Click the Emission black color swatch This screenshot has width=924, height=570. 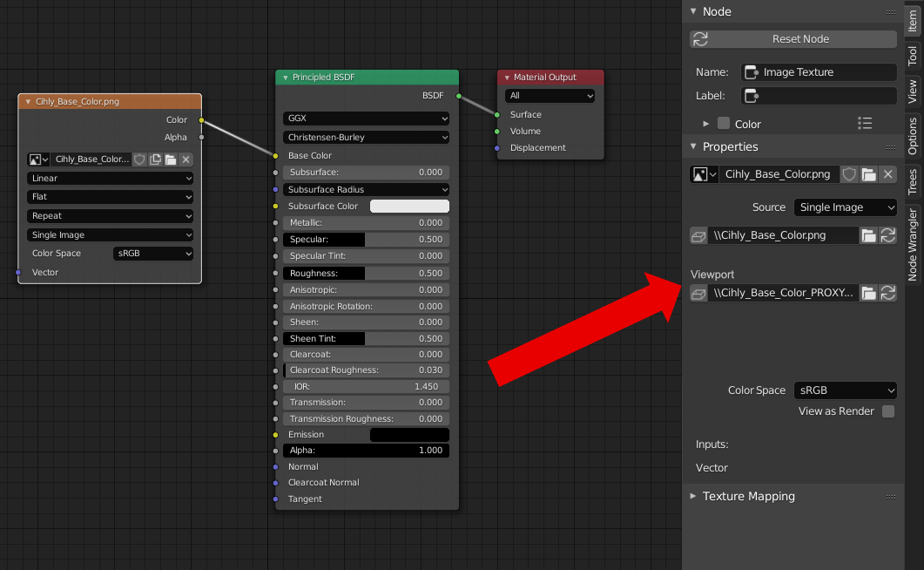[409, 434]
